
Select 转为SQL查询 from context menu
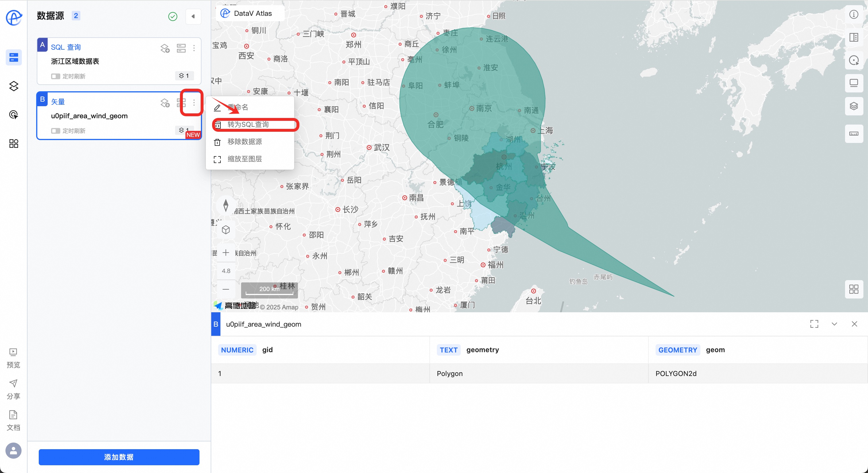248,125
